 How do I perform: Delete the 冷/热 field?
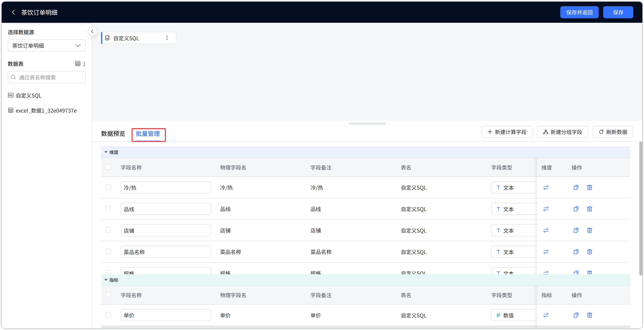[589, 187]
